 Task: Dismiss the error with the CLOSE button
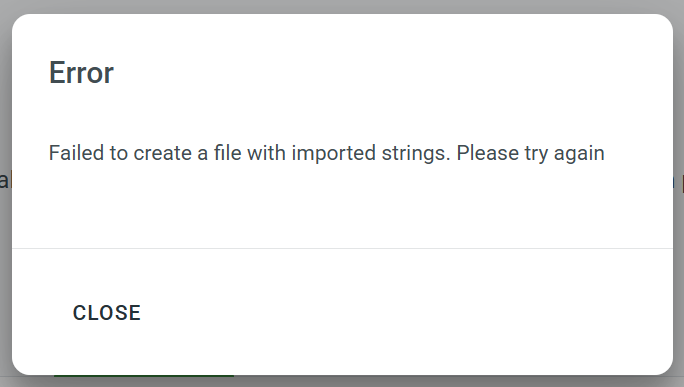coord(106,313)
